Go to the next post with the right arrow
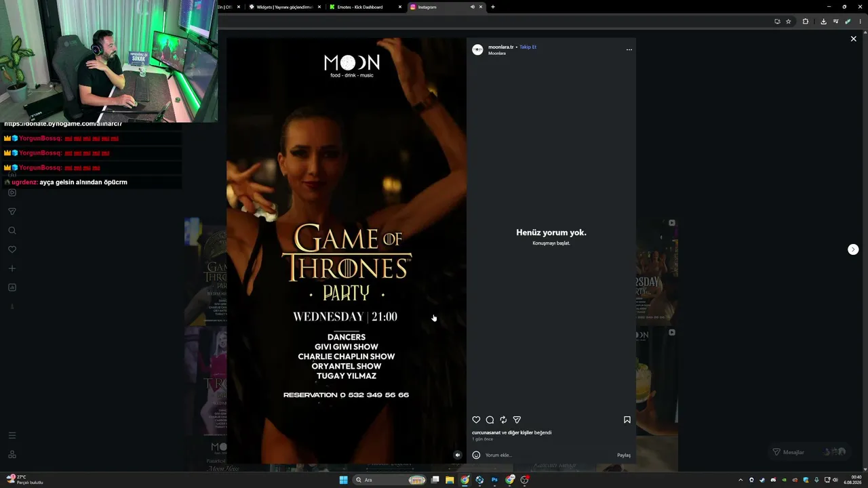This screenshot has width=868, height=488. point(853,249)
